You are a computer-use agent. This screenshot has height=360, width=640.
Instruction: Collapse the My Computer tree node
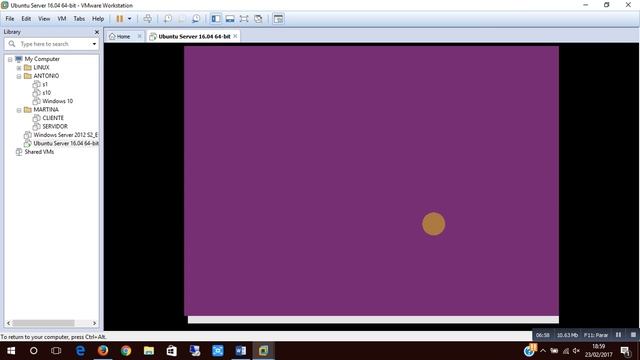pyautogui.click(x=10, y=59)
